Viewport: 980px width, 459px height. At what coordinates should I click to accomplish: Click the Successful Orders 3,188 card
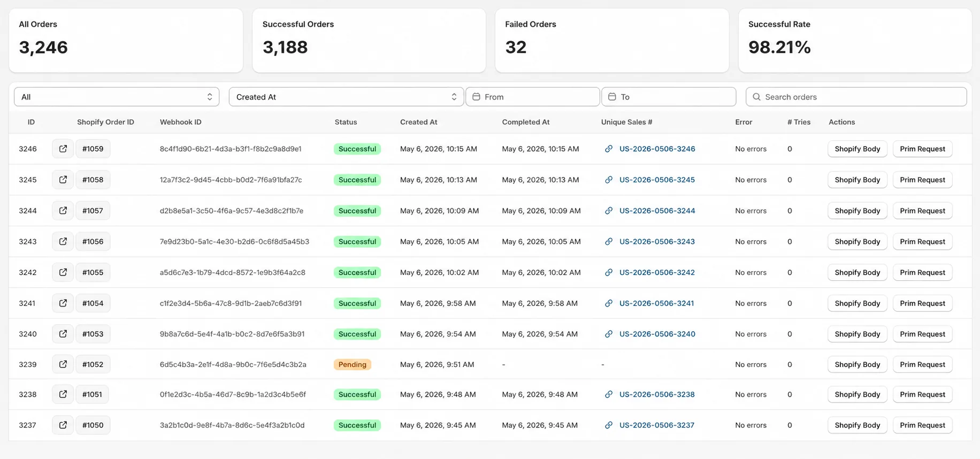tap(369, 40)
